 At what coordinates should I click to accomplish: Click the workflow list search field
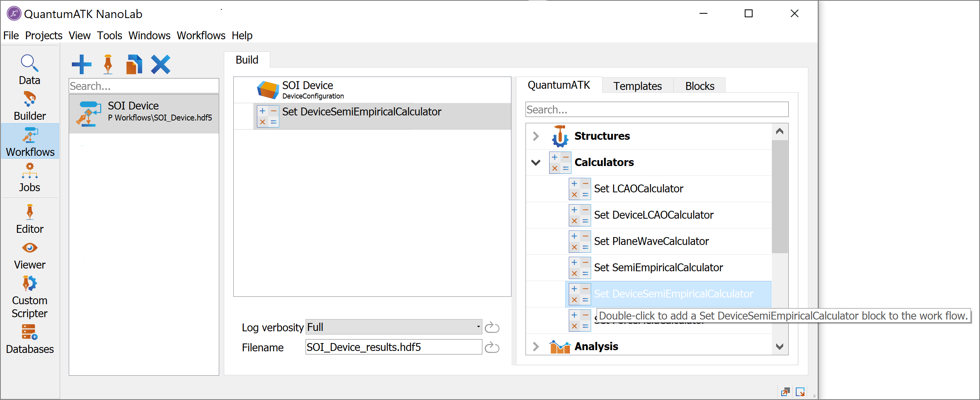(x=144, y=86)
